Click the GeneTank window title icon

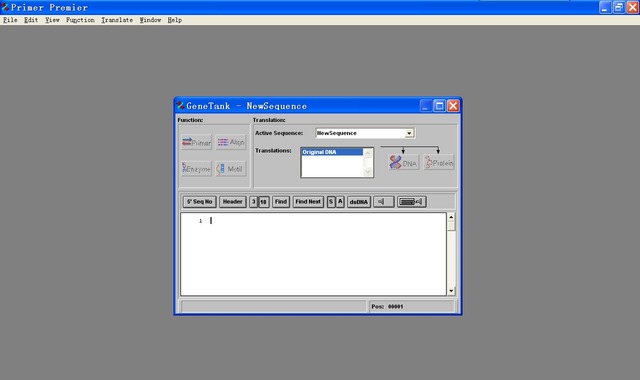point(180,106)
